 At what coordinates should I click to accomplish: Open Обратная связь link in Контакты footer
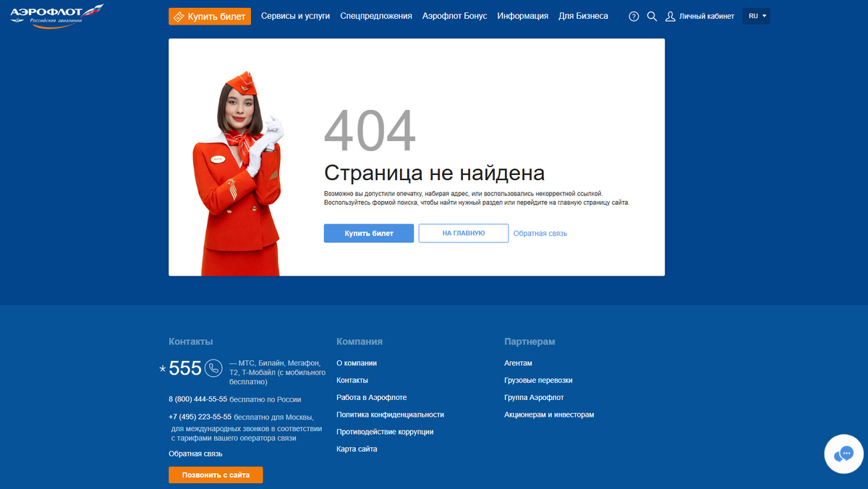click(x=195, y=454)
